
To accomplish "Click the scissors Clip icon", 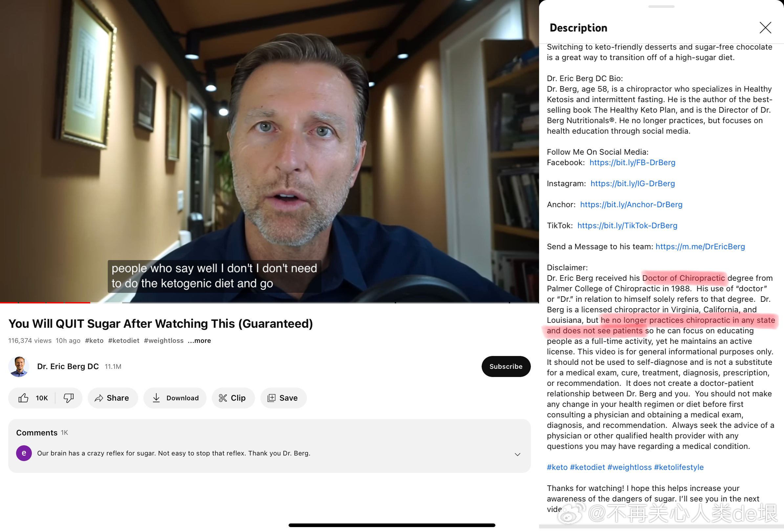I will pos(223,398).
